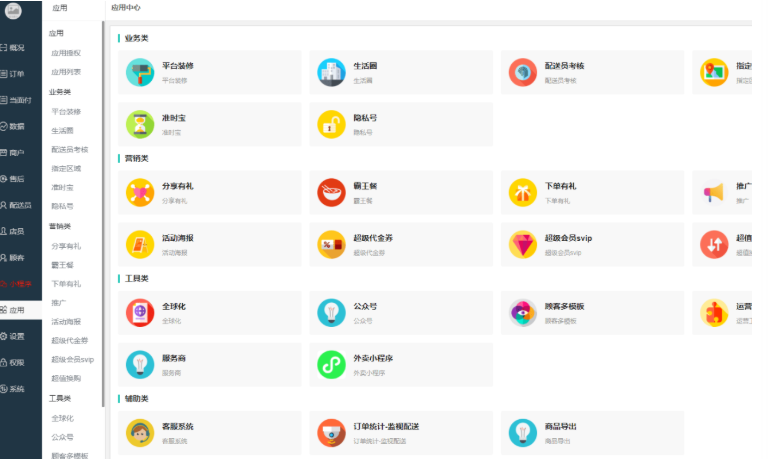
Task: Open the 生活圈 building icon
Action: [331, 72]
